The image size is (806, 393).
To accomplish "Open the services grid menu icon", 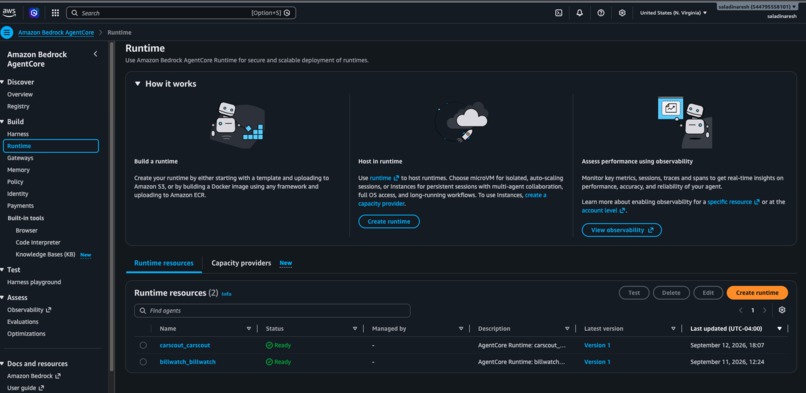I will click(55, 13).
